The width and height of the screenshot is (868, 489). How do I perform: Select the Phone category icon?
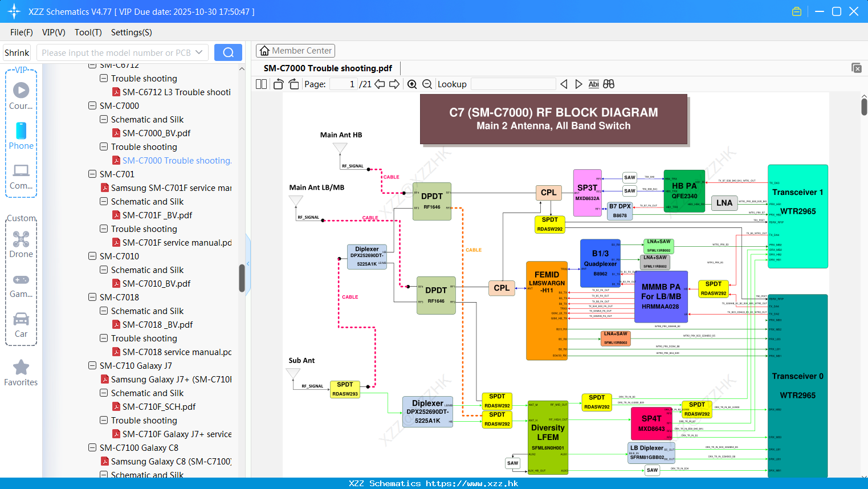[x=21, y=136]
